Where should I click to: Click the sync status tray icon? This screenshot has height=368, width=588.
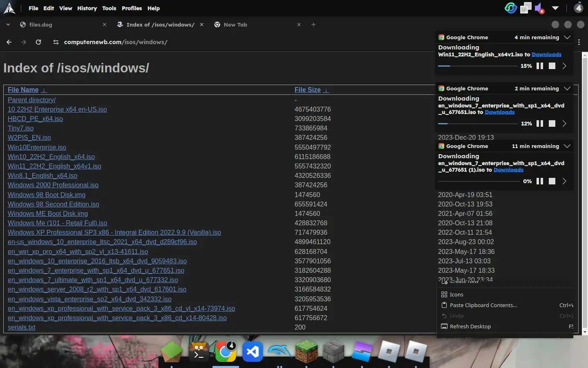(x=511, y=8)
